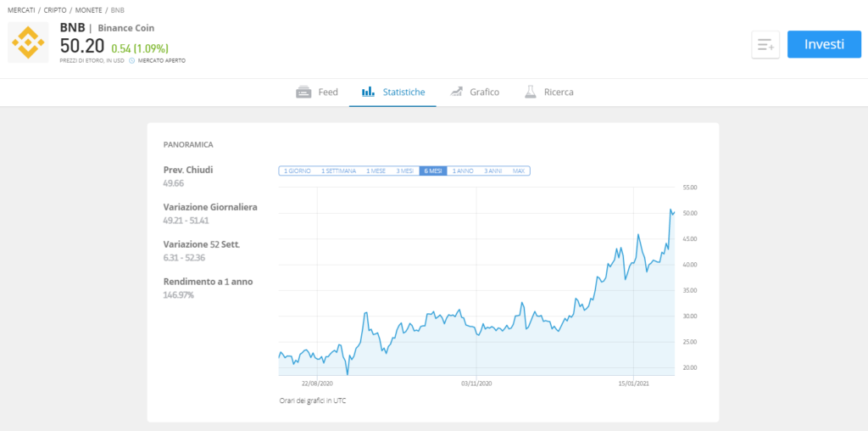Go to CRIPTO breadcrumb link
The width and height of the screenshot is (868, 431).
point(55,10)
